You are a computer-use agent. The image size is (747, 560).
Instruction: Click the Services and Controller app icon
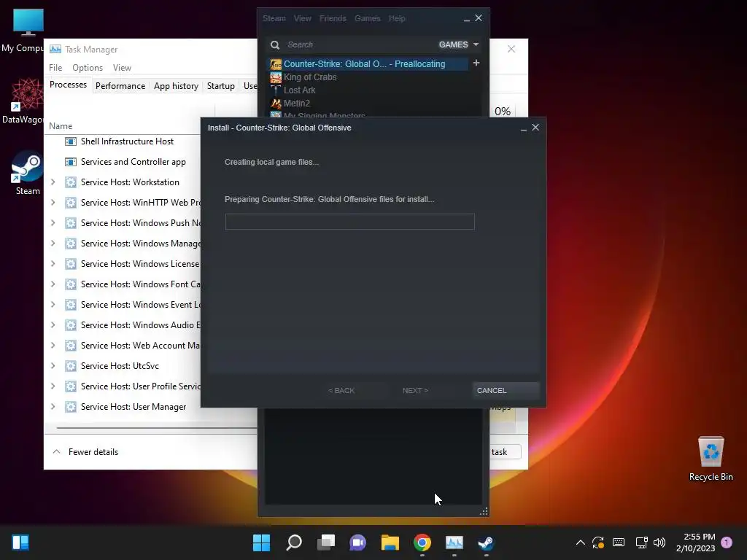[x=71, y=162]
